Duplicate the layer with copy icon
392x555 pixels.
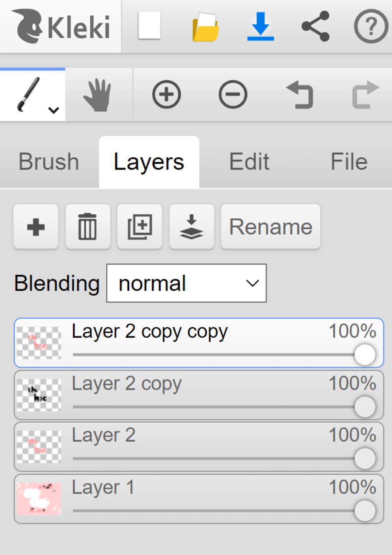[140, 227]
